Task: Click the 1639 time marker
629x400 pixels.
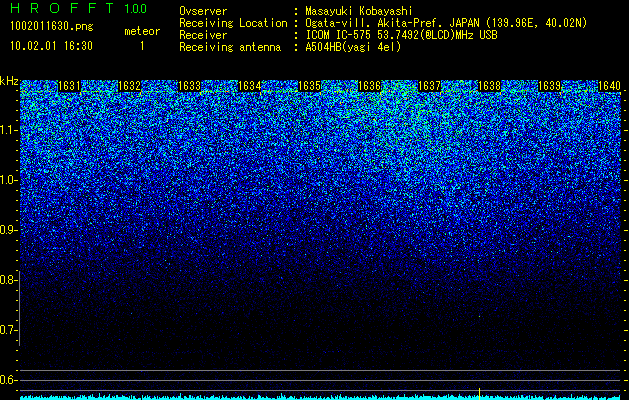Action: pyautogui.click(x=550, y=86)
